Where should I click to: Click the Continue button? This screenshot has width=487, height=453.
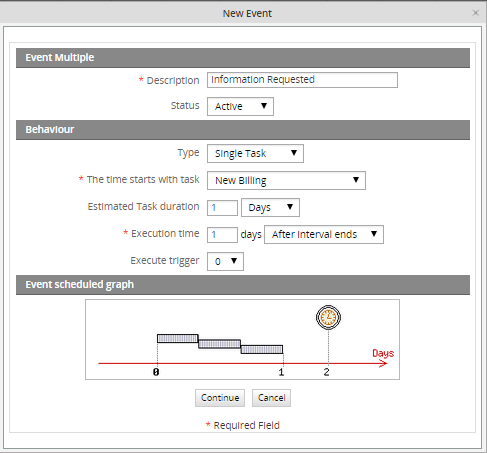coord(220,398)
